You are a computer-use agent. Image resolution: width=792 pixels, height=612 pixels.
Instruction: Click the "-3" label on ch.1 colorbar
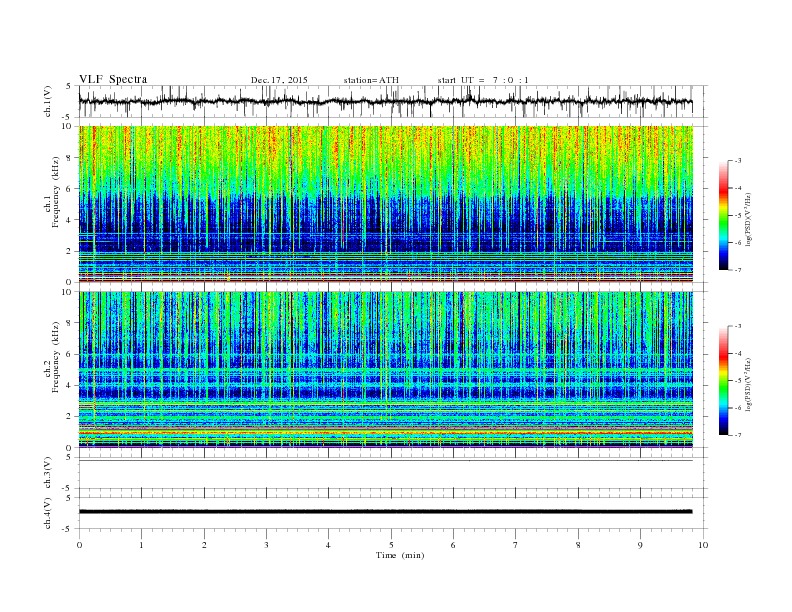(738, 161)
